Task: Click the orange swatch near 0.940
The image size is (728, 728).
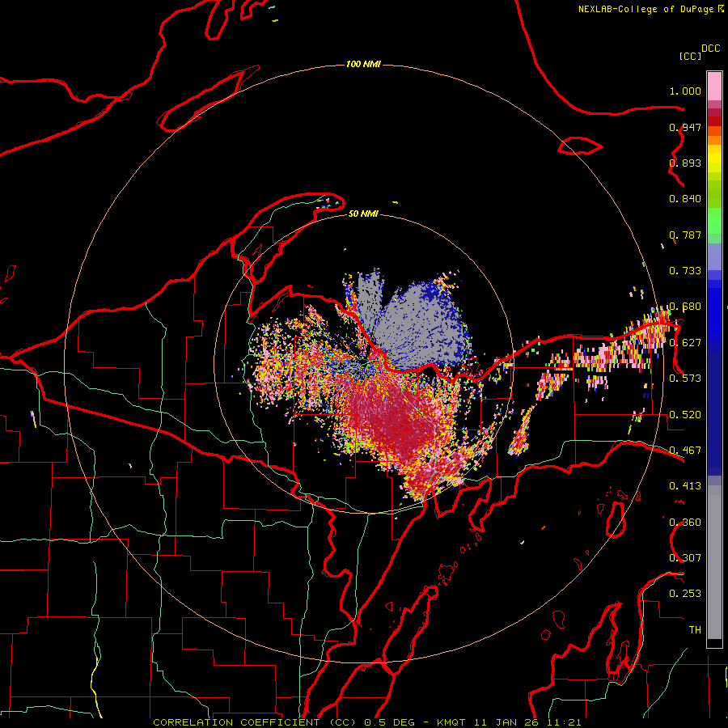Action: tap(714, 131)
